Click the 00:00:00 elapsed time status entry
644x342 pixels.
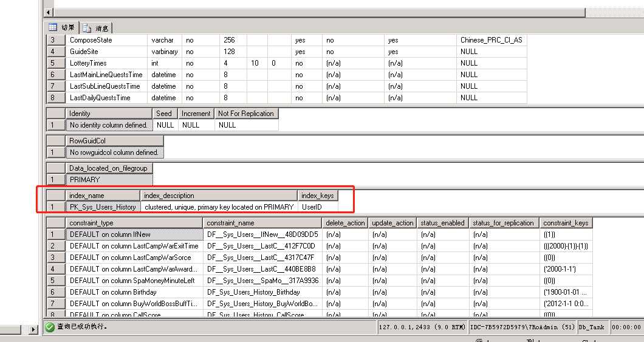tap(626, 327)
